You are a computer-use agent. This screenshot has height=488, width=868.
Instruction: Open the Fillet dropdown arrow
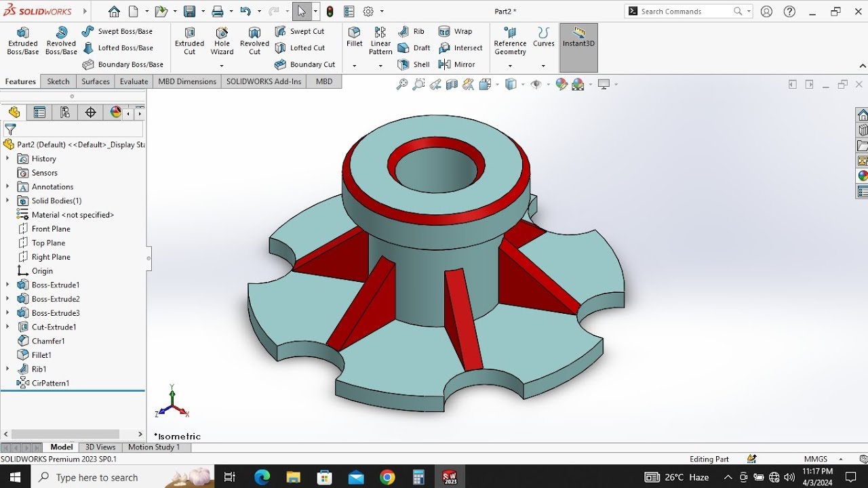click(x=354, y=66)
